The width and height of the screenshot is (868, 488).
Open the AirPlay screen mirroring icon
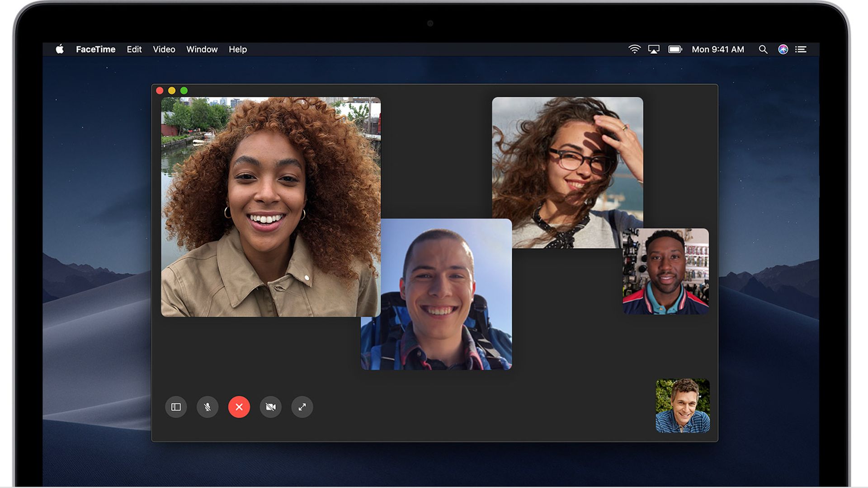(654, 49)
